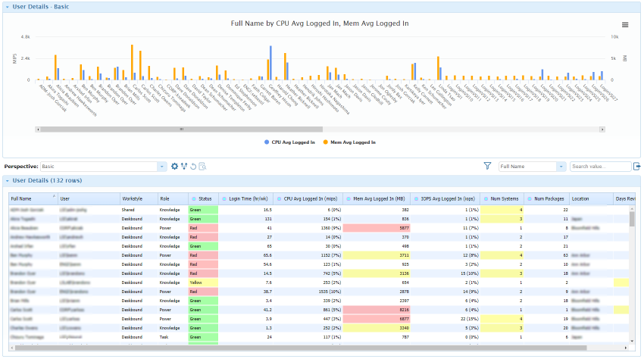
Task: Sort by Role column header
Action: coord(174,198)
